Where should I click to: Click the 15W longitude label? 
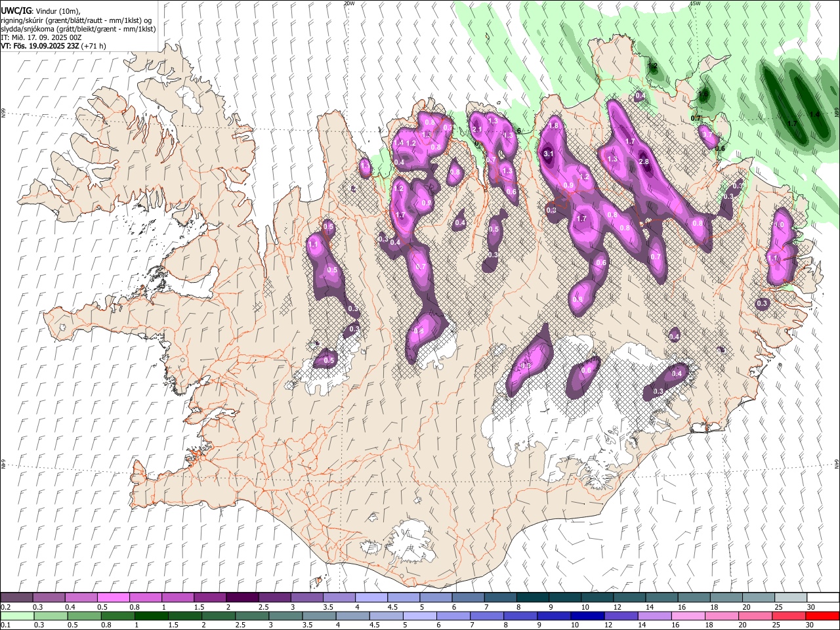tap(695, 3)
